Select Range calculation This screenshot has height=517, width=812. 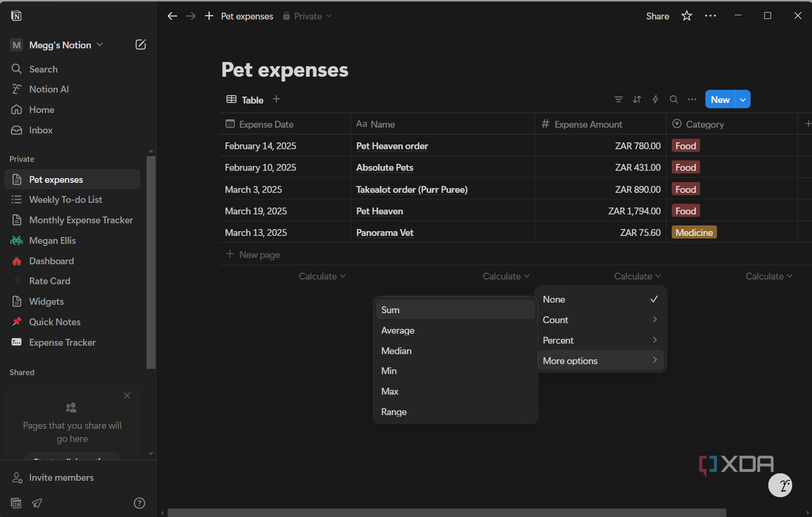coord(455,412)
